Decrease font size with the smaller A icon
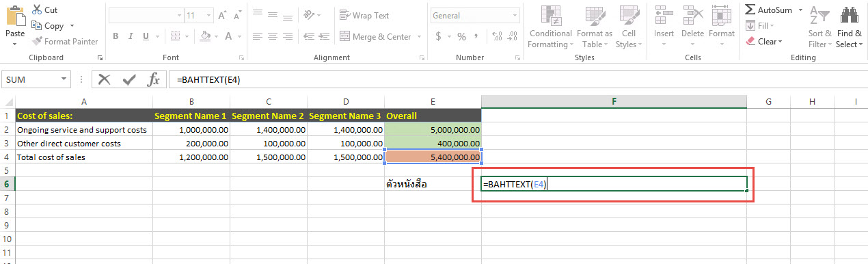Viewport: 868px width, 264px height. [x=238, y=15]
